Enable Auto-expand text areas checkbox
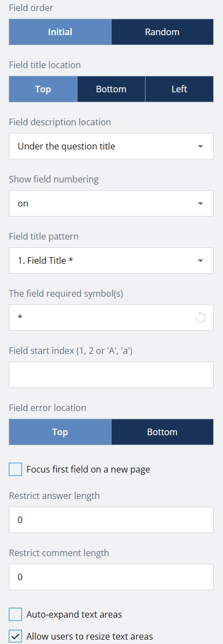The image size is (223, 644). pos(15,614)
